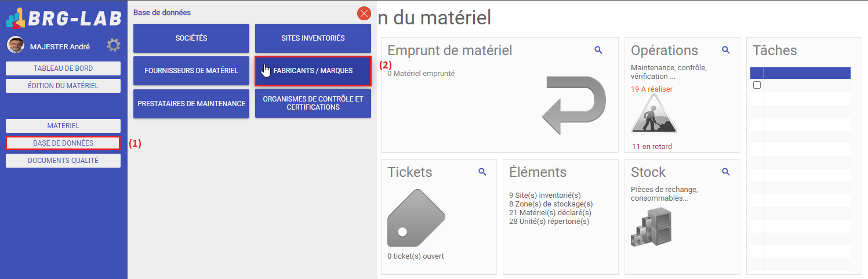Click the Emprunt de matériel search magnifier
The image size is (868, 279).
598,50
